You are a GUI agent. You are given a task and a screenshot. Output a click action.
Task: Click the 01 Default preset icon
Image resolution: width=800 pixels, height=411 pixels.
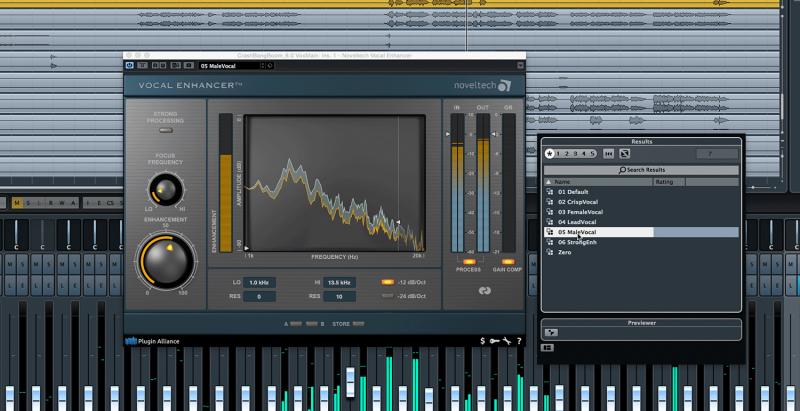pos(549,192)
